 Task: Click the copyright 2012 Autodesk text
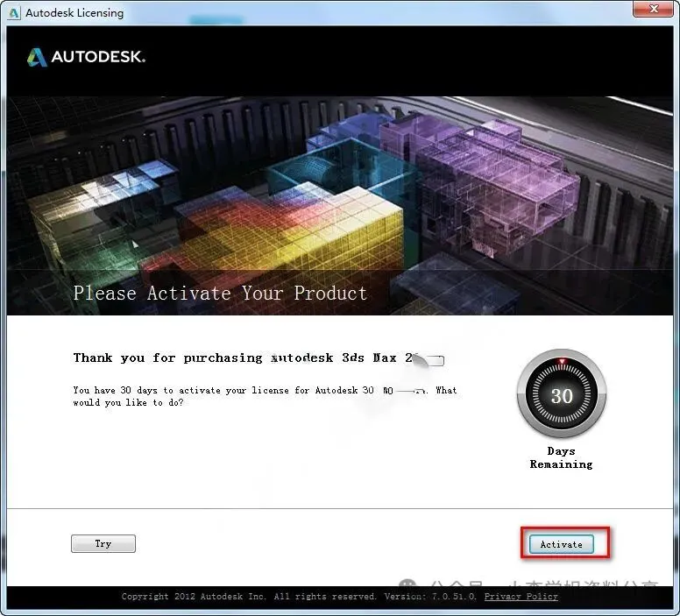tap(299, 597)
